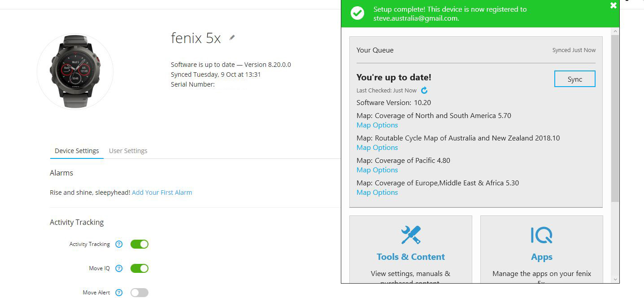Open Map Options for Coverage of Pacific
The height and width of the screenshot is (298, 644).
[x=377, y=170]
